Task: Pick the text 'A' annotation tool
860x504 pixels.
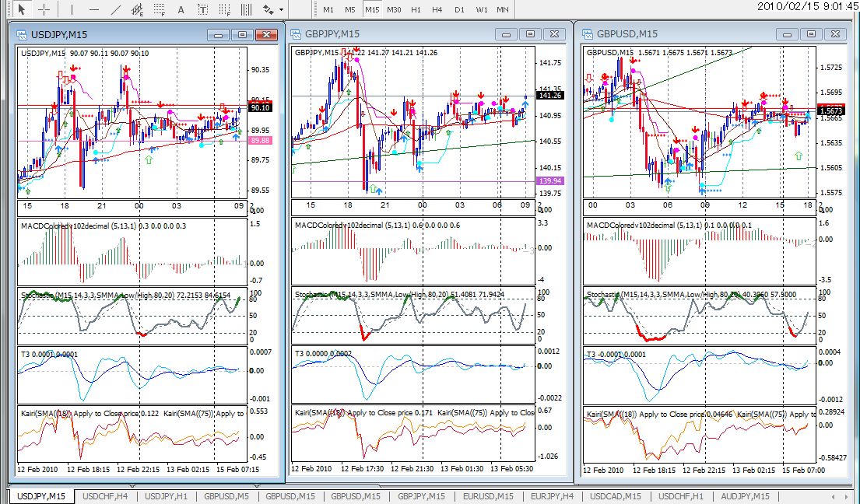Action: (x=181, y=9)
